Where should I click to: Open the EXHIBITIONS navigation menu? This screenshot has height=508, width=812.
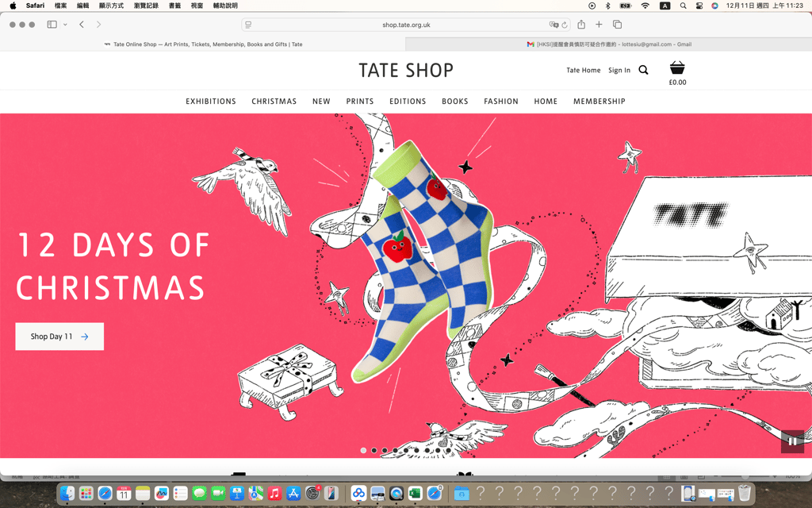pos(211,101)
